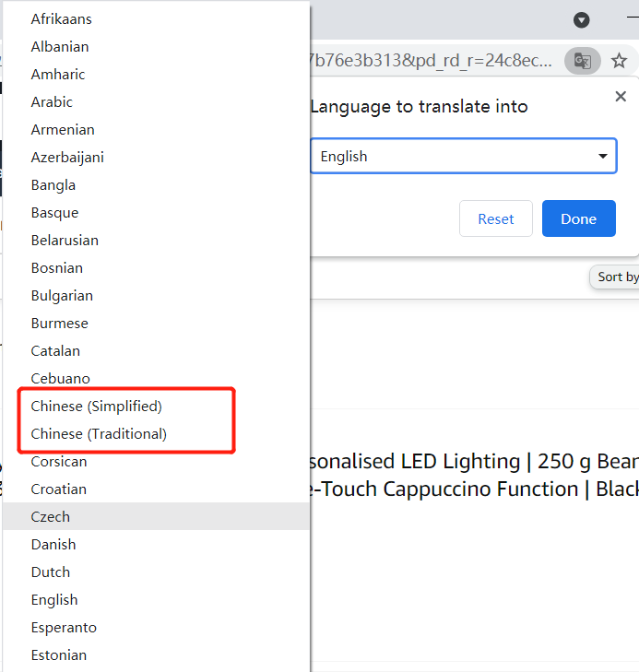
Task: Select Basque language option
Action: point(156,213)
